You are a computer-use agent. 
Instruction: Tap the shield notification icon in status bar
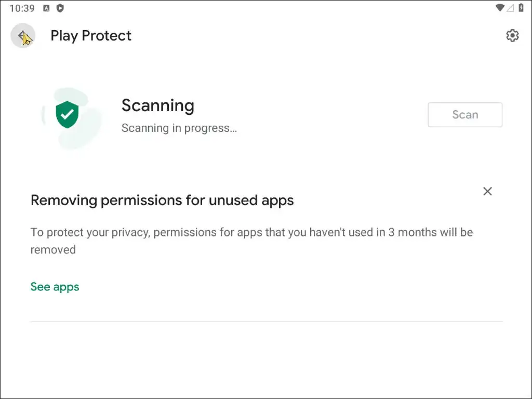pyautogui.click(x=60, y=8)
